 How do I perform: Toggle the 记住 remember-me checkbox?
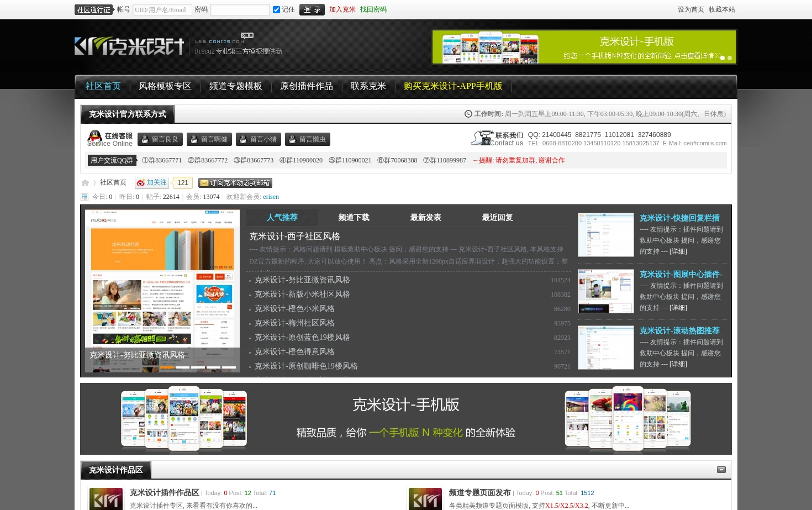276,10
